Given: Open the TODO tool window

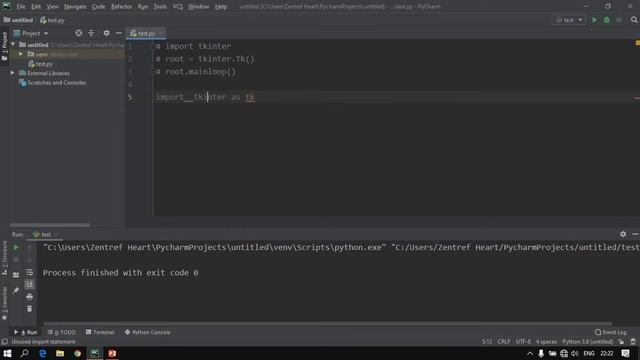Looking at the screenshot, I should [x=62, y=332].
